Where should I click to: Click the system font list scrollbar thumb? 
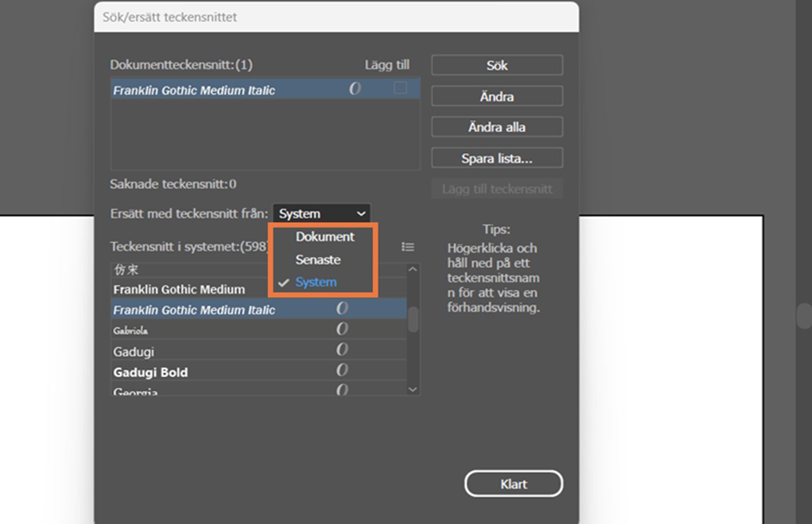(x=413, y=320)
